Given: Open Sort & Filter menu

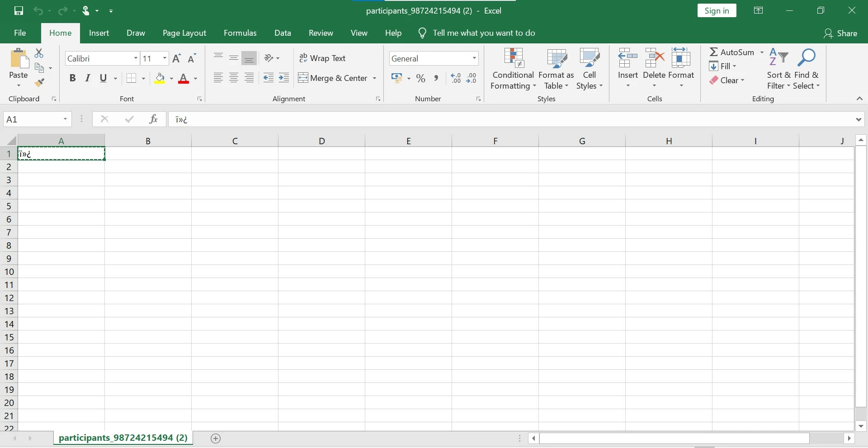Looking at the screenshot, I should pos(778,69).
